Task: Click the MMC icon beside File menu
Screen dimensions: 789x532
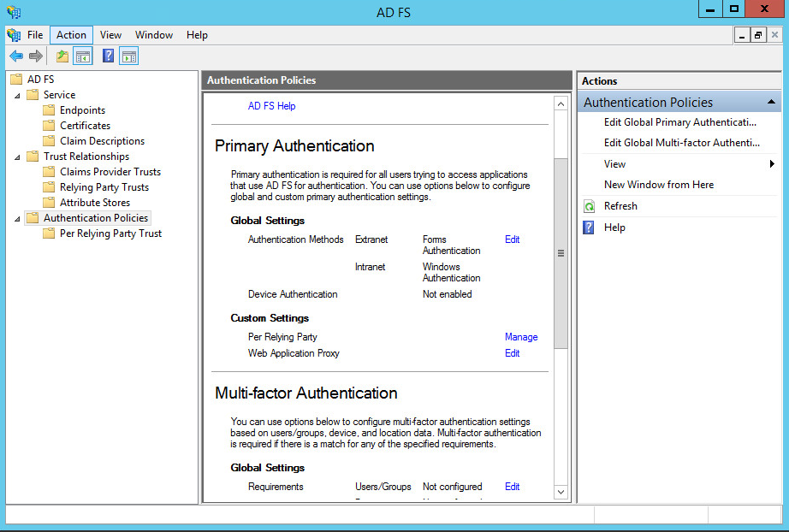Action: click(x=14, y=35)
